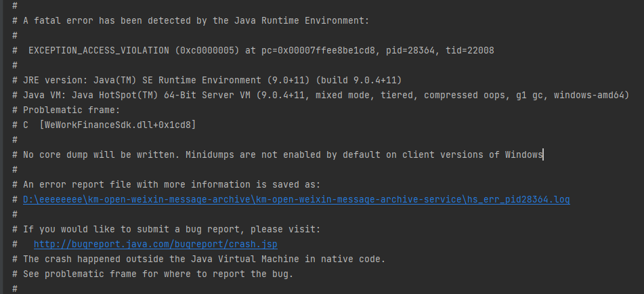This screenshot has height=294, width=644.
Task: Click the 'build 9.0.4+11' text
Action: click(358, 80)
